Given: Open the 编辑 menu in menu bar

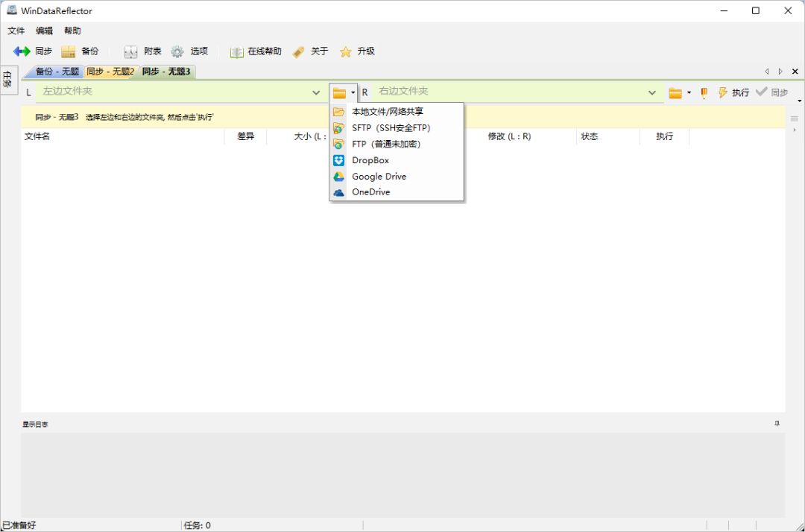Looking at the screenshot, I should 44,31.
